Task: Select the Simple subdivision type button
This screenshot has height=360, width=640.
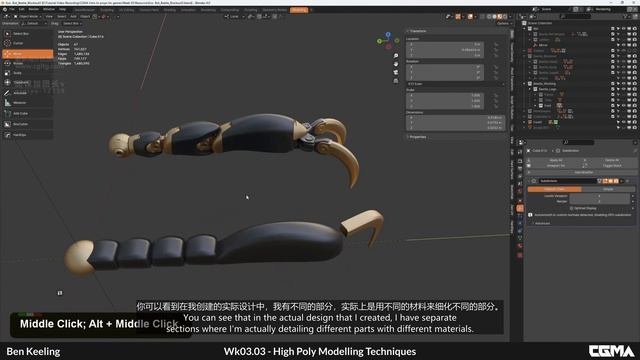Action: pos(608,189)
